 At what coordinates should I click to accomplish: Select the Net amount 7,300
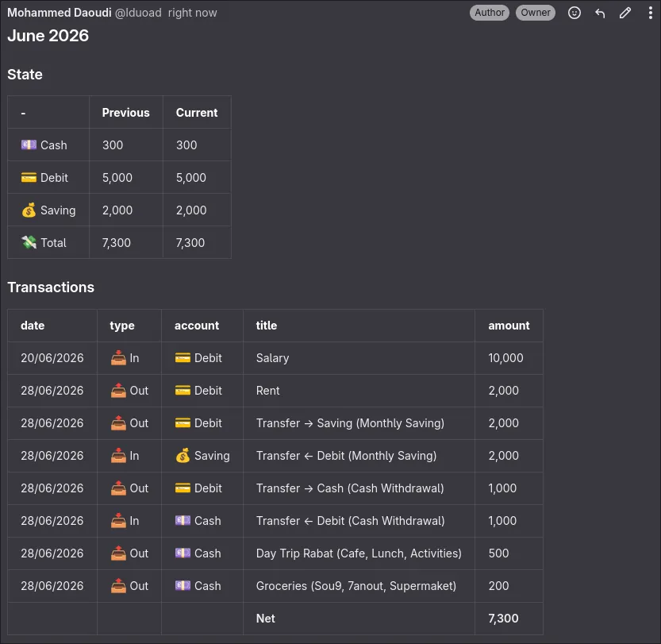point(503,619)
